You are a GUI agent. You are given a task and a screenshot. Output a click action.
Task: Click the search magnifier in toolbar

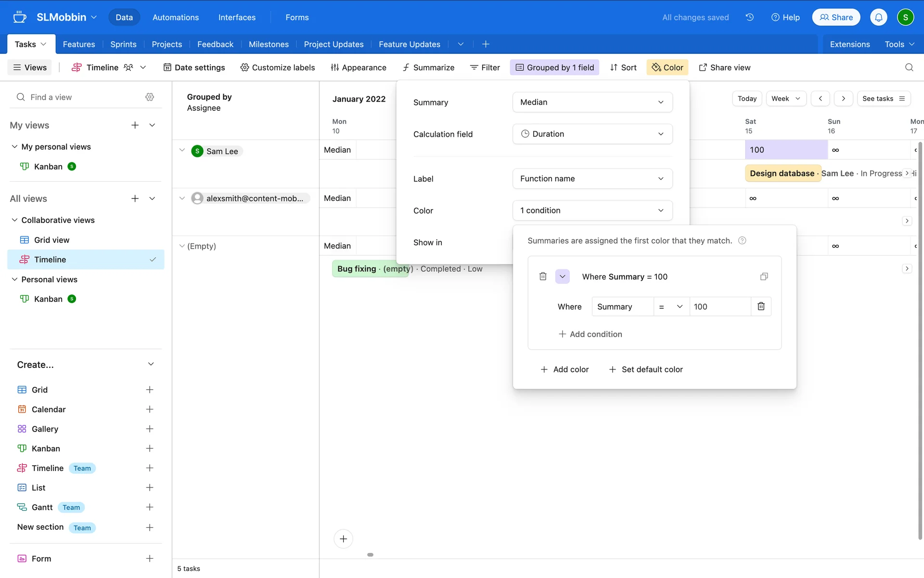[909, 67]
